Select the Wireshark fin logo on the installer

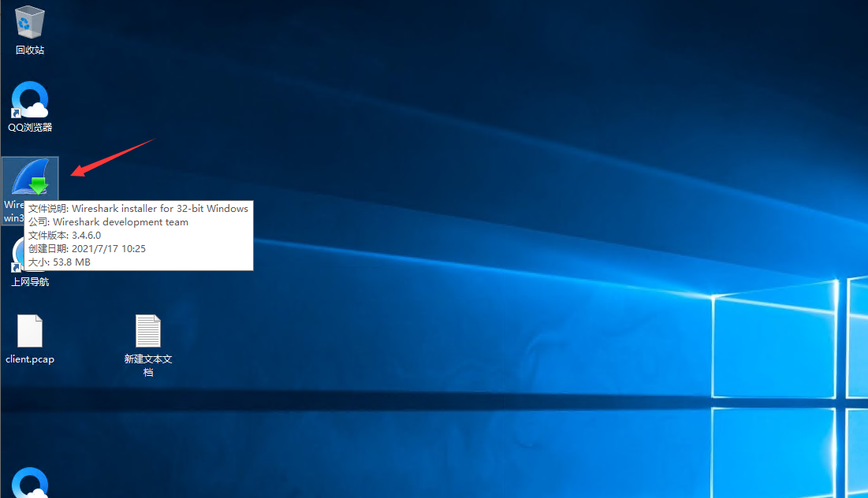(x=28, y=172)
